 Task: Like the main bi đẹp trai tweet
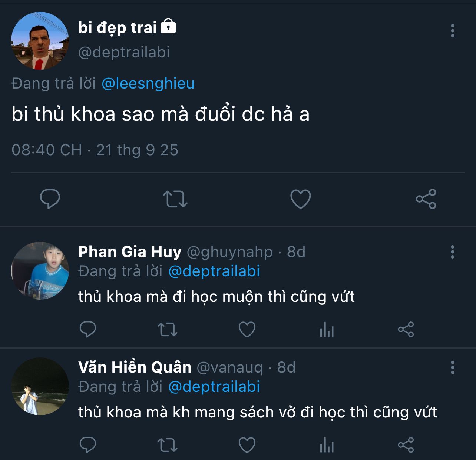(x=300, y=199)
